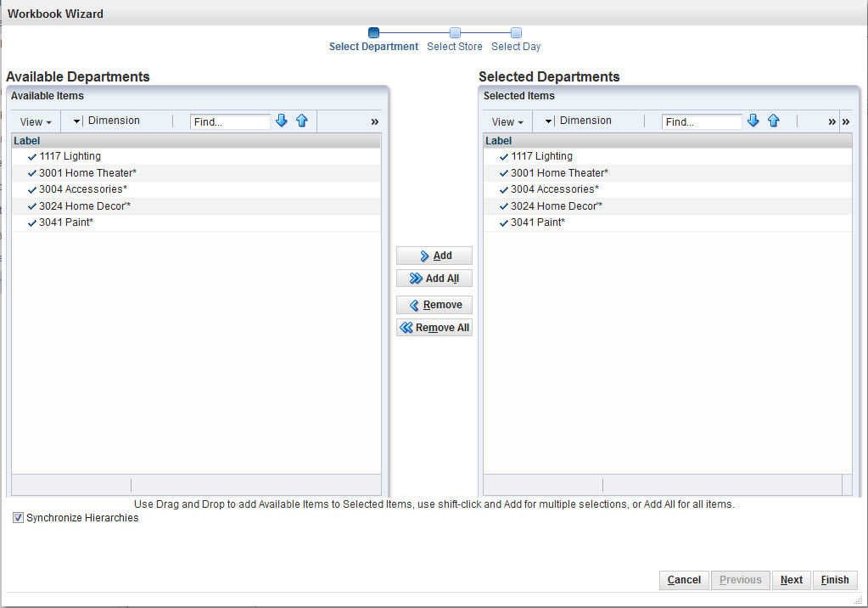Click Label column header in Selected Items
The height and width of the screenshot is (608, 868).
[668, 141]
